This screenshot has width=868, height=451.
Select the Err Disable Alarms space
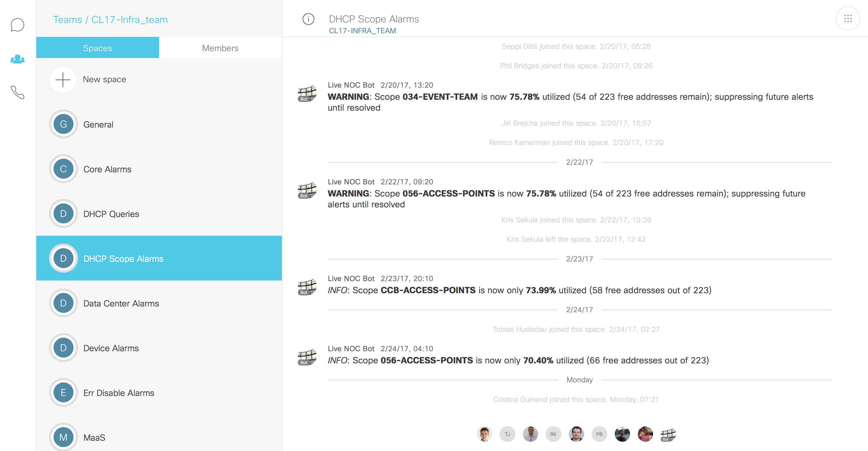pos(159,393)
